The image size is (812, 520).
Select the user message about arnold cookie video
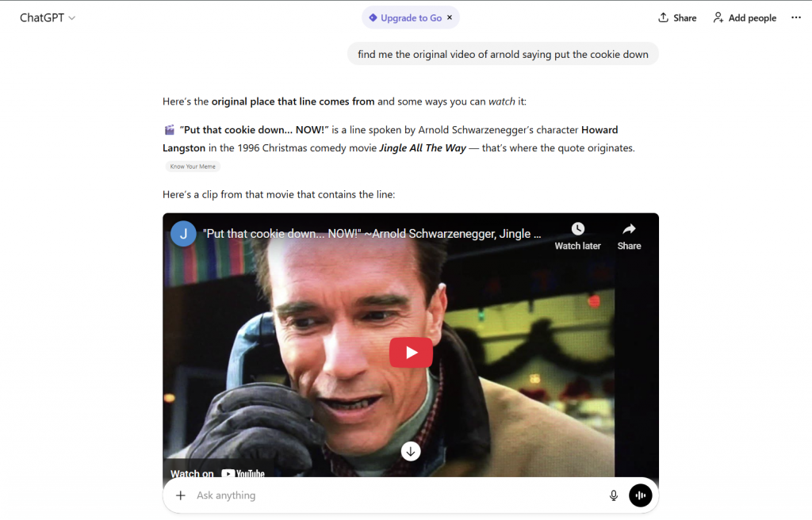(x=503, y=55)
